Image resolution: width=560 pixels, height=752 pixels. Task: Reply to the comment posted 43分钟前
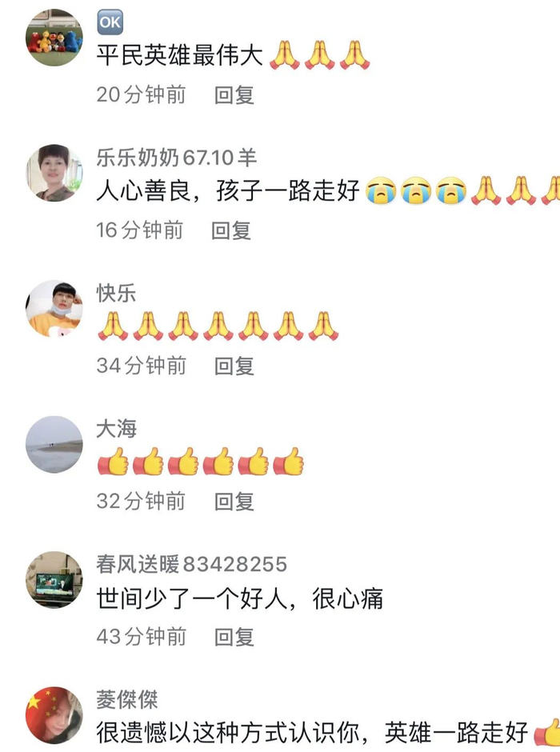tap(234, 637)
